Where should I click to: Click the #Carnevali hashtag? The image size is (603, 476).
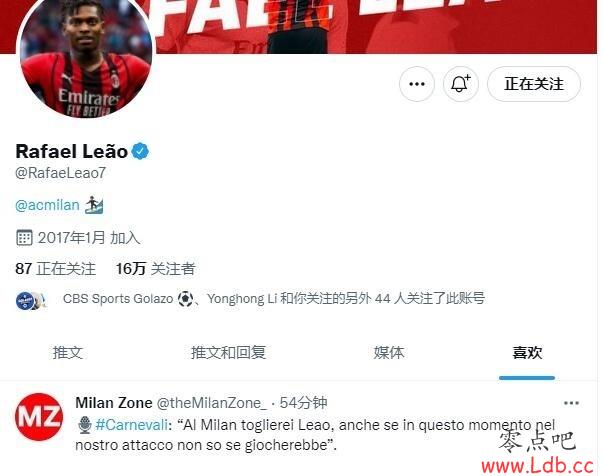pyautogui.click(x=131, y=425)
